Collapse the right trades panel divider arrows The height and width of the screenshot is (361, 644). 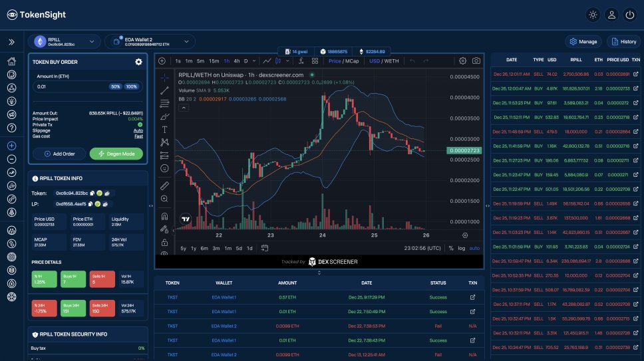tap(488, 206)
